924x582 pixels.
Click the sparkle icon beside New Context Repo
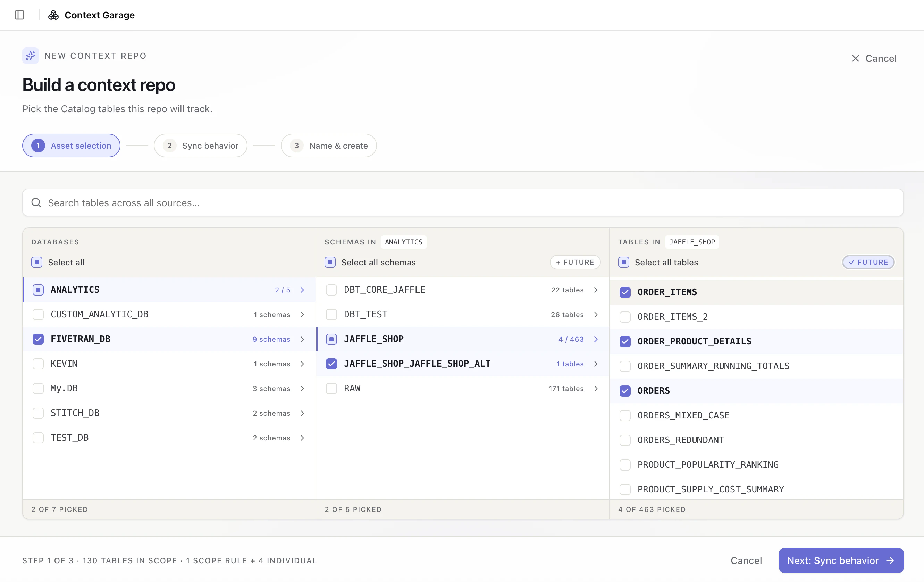coord(30,56)
